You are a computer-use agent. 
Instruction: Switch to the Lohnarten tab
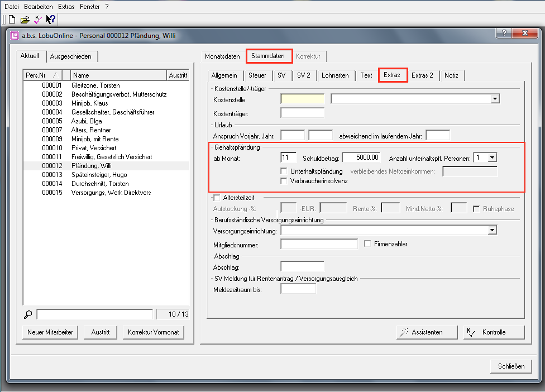pos(335,75)
